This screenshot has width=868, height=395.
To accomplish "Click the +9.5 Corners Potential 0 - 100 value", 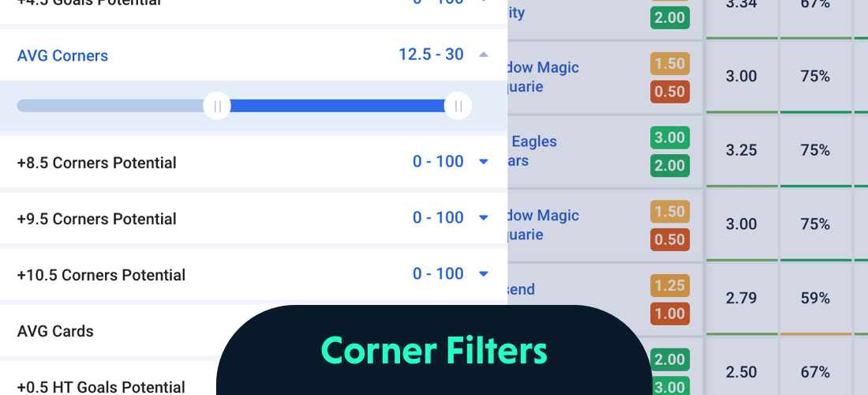I will [x=438, y=218].
